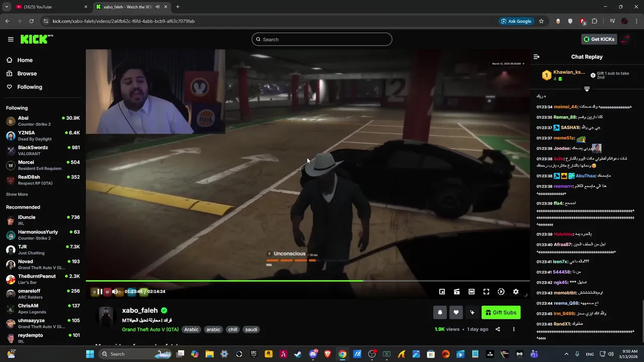Click Ask Google lens button
The width and height of the screenshot is (644, 362).
[x=516, y=21]
